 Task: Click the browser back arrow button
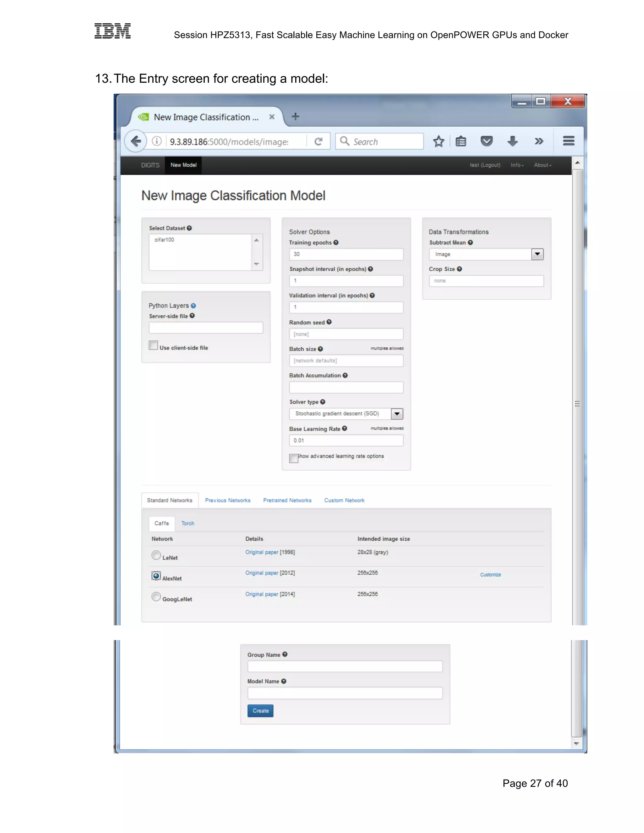coord(136,141)
